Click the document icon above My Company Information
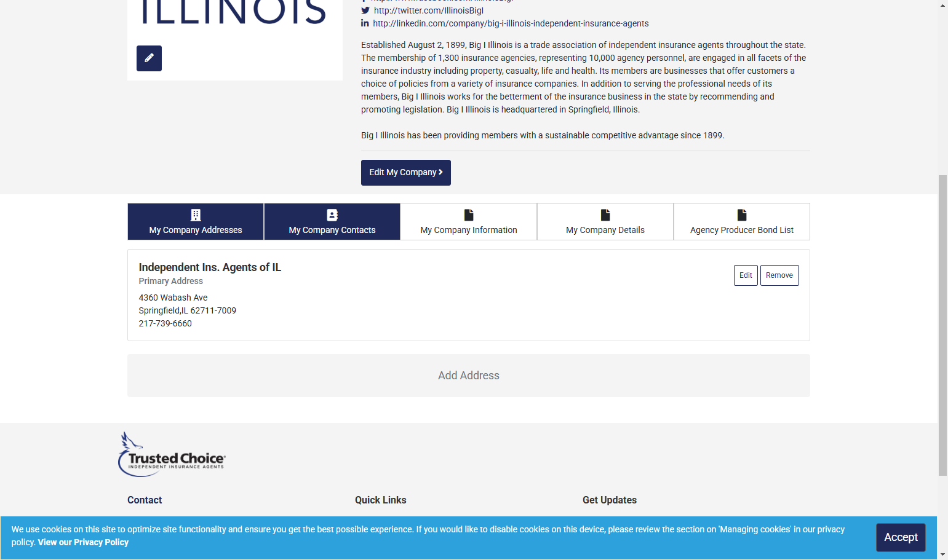Image resolution: width=948 pixels, height=560 pixels. click(469, 215)
